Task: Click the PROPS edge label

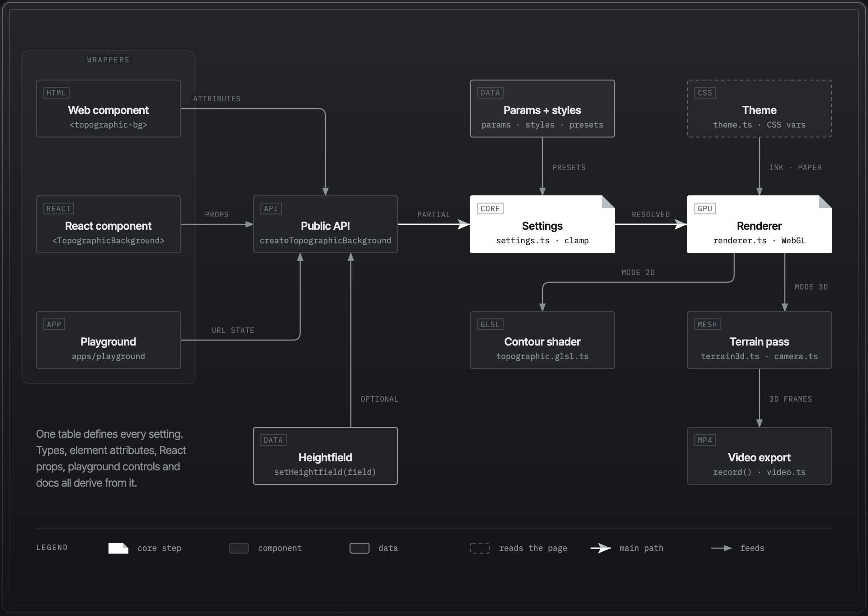Action: coord(217,214)
